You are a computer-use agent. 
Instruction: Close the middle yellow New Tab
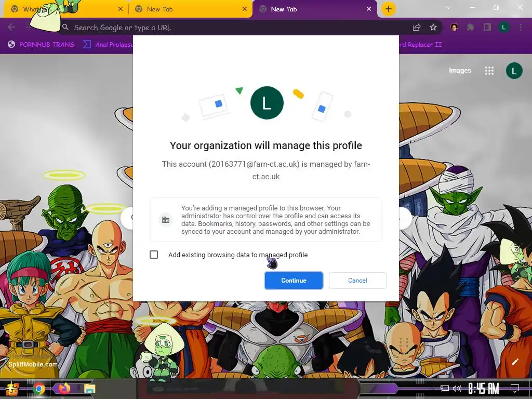click(x=245, y=9)
